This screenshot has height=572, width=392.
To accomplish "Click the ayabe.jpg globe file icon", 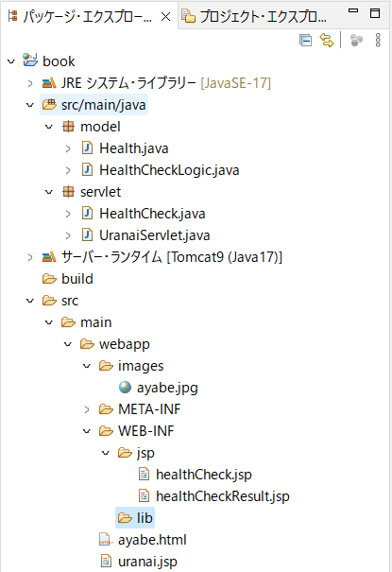I will [x=125, y=387].
